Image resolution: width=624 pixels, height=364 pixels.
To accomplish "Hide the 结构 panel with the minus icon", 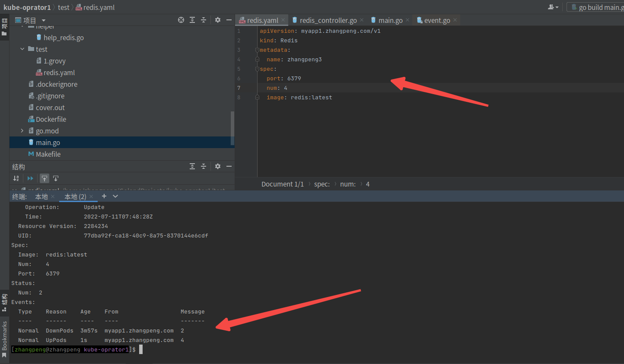I will coord(229,166).
